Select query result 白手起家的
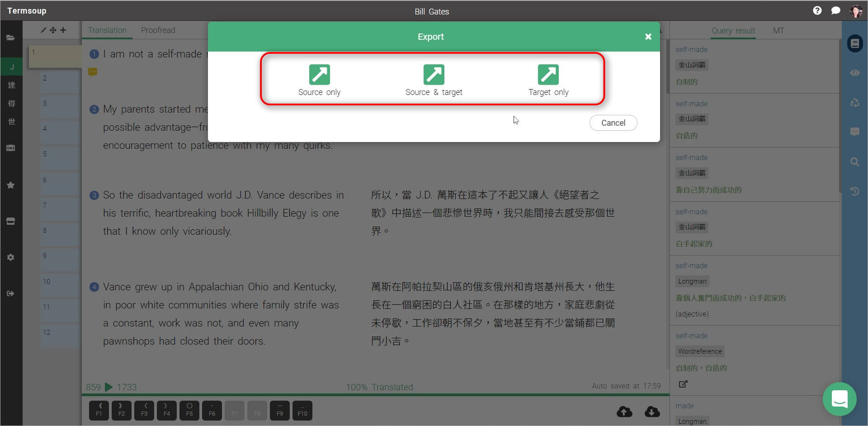This screenshot has height=426, width=868. click(694, 244)
